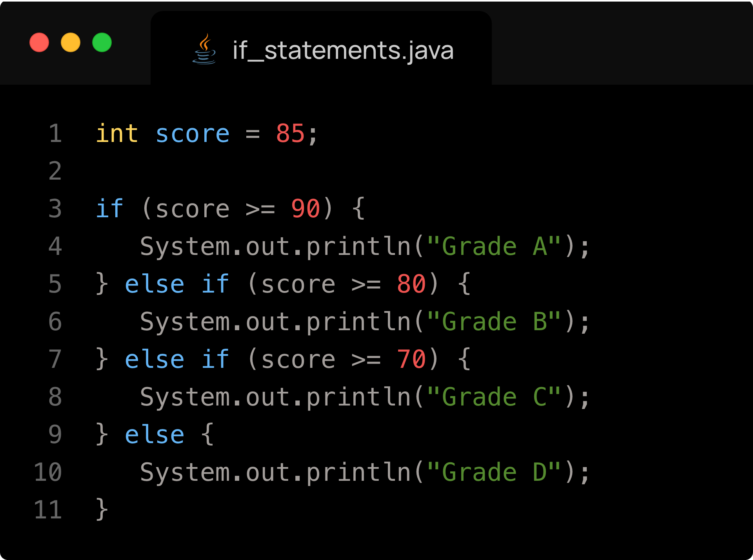Click line number 10 in gutter
This screenshot has height=560, width=753.
[48, 472]
